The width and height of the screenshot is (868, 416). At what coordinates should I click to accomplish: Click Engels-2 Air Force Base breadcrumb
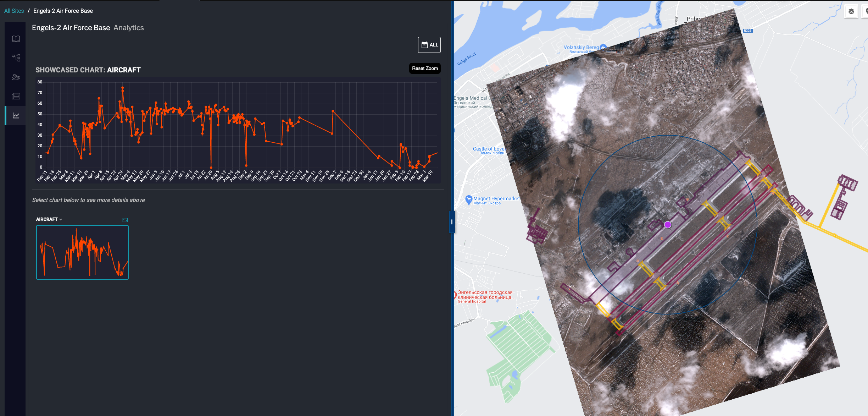click(x=63, y=11)
